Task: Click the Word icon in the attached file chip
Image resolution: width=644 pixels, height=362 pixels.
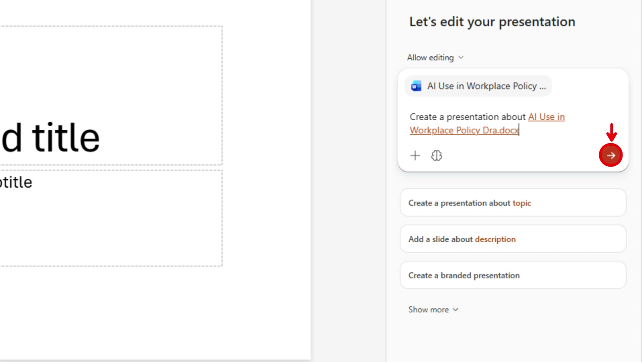Action: [416, 86]
